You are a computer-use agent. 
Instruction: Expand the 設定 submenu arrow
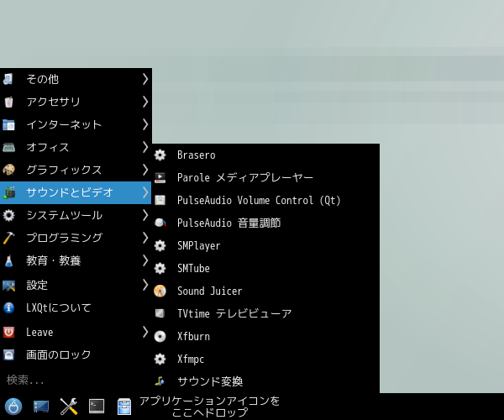[145, 285]
